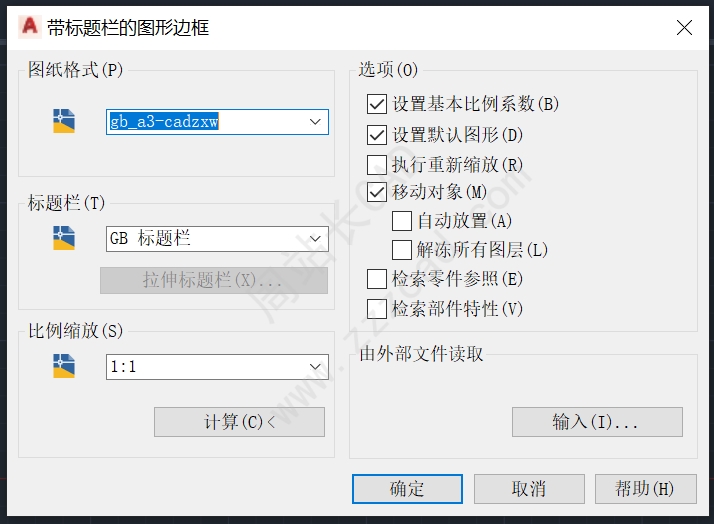Enable 执行重新缩放(R) option
Image resolution: width=714 pixels, height=524 pixels.
coord(377,164)
